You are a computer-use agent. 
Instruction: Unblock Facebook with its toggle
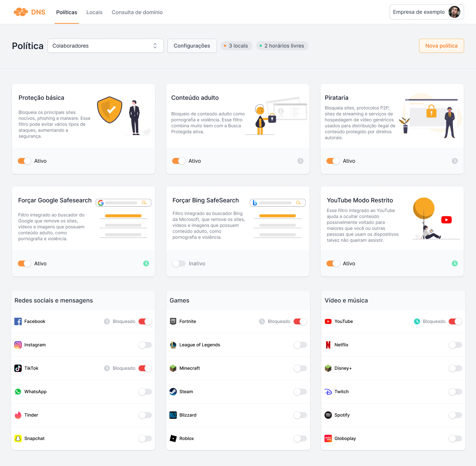click(145, 321)
